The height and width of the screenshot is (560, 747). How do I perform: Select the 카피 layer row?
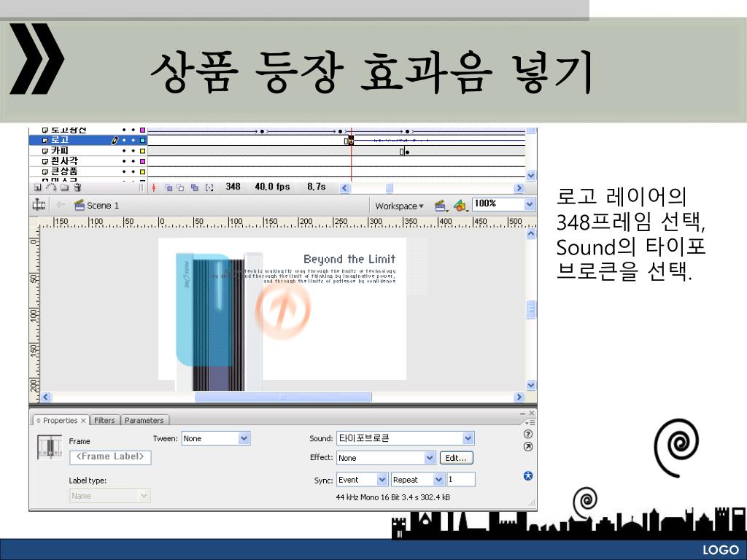click(x=88, y=151)
